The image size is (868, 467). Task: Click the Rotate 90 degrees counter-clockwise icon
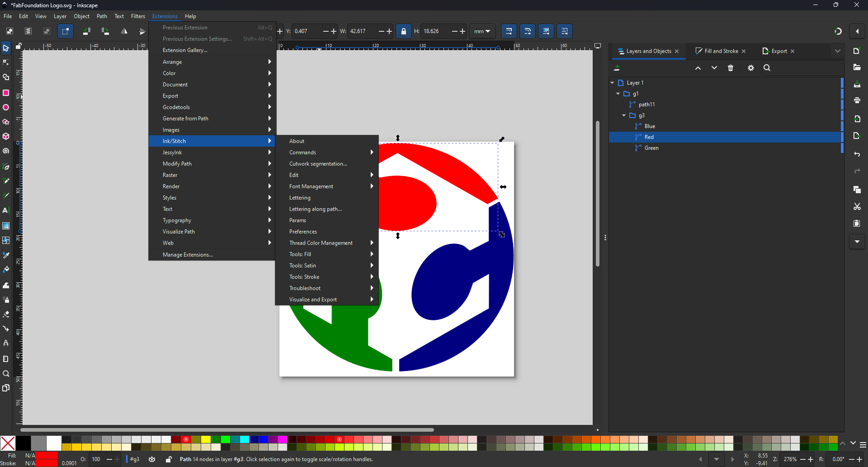[x=87, y=31]
